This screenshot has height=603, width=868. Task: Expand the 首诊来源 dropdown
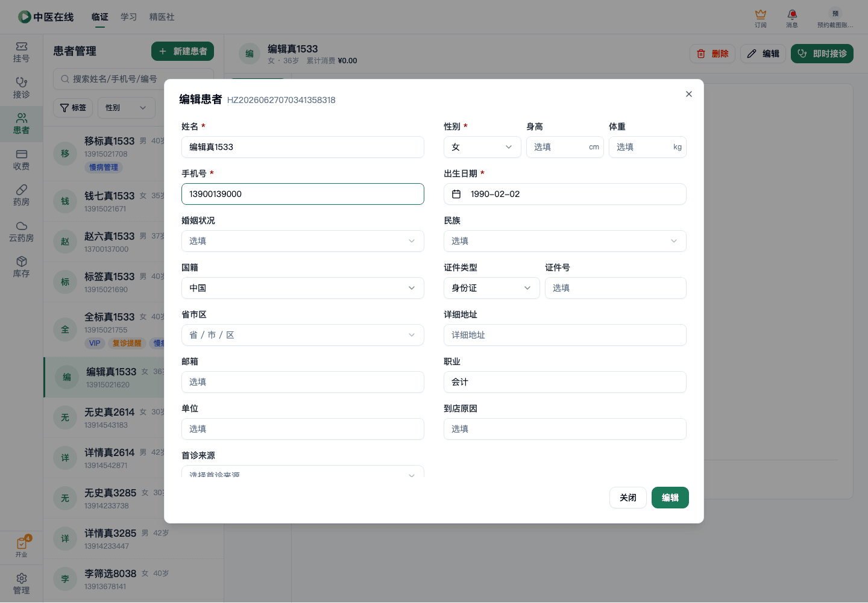[303, 472]
